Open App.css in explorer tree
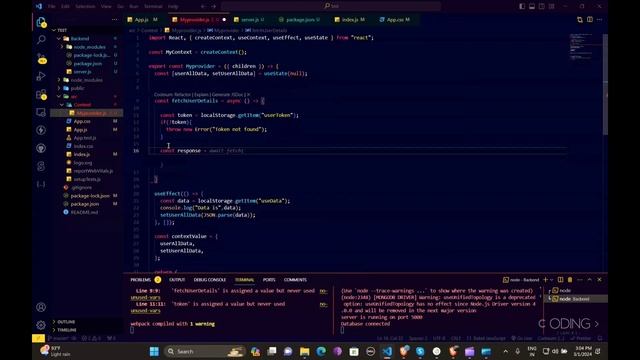Image resolution: width=640 pixels, height=360 pixels. [x=82, y=121]
